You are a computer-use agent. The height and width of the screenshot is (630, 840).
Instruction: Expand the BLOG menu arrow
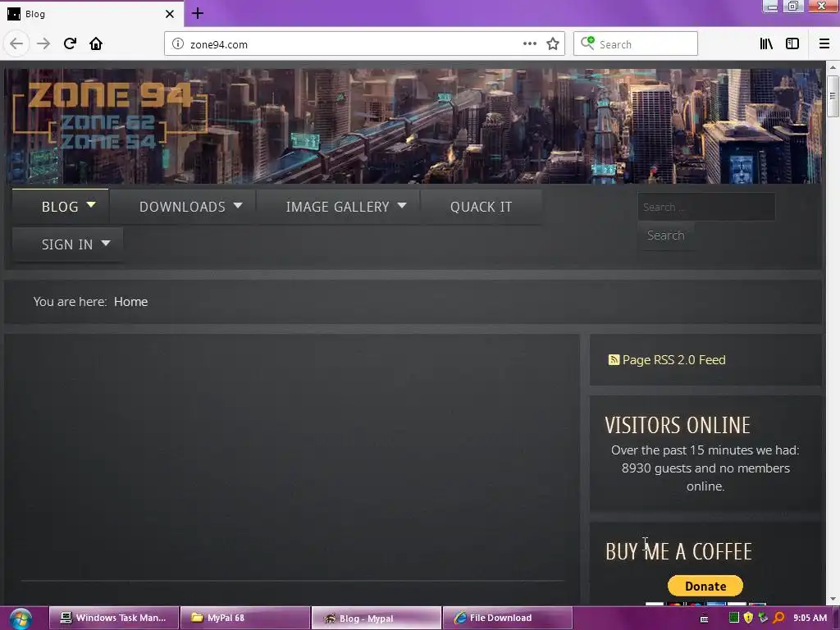(x=91, y=204)
